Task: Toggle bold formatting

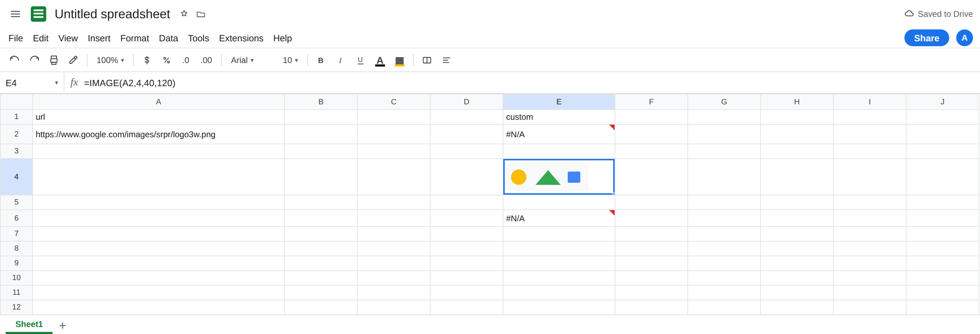Action: (321, 60)
